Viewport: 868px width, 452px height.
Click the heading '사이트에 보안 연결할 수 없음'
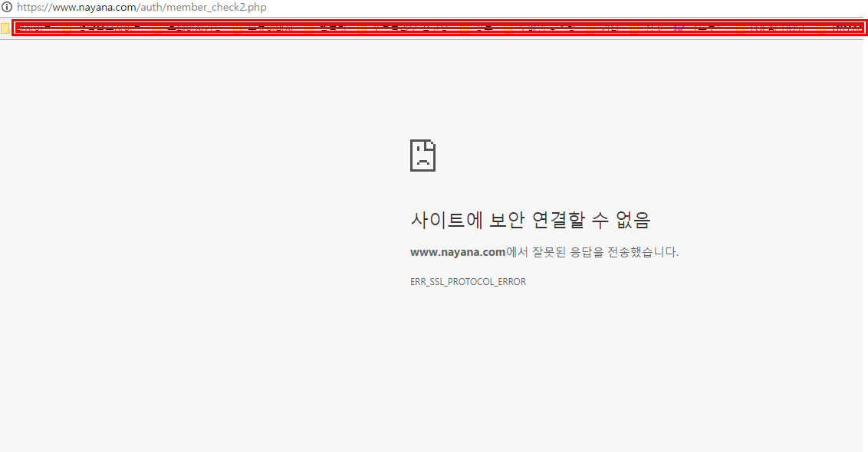click(531, 220)
